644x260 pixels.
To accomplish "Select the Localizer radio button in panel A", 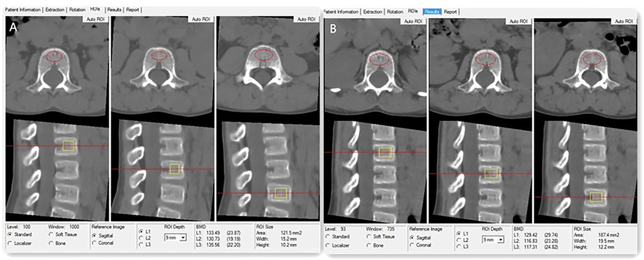I will pyautogui.click(x=10, y=243).
